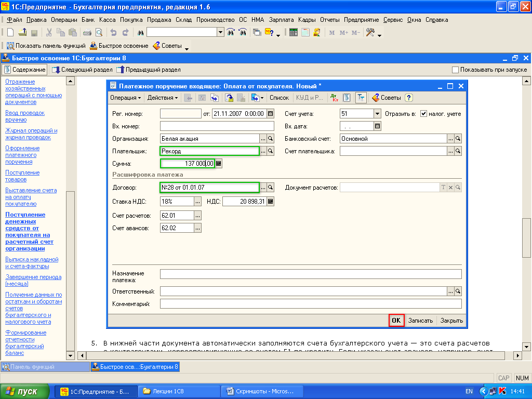532x399 pixels.
Task: Click the redo arrow icon
Action: tap(126, 33)
